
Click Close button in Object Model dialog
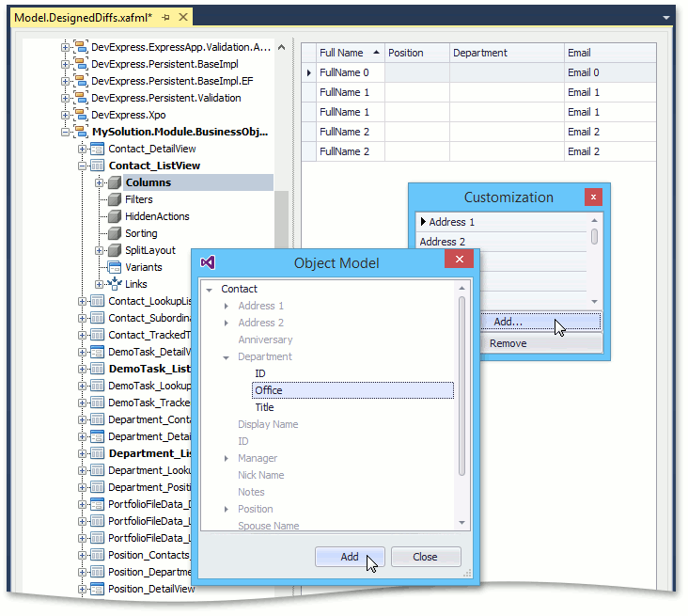pos(425,557)
